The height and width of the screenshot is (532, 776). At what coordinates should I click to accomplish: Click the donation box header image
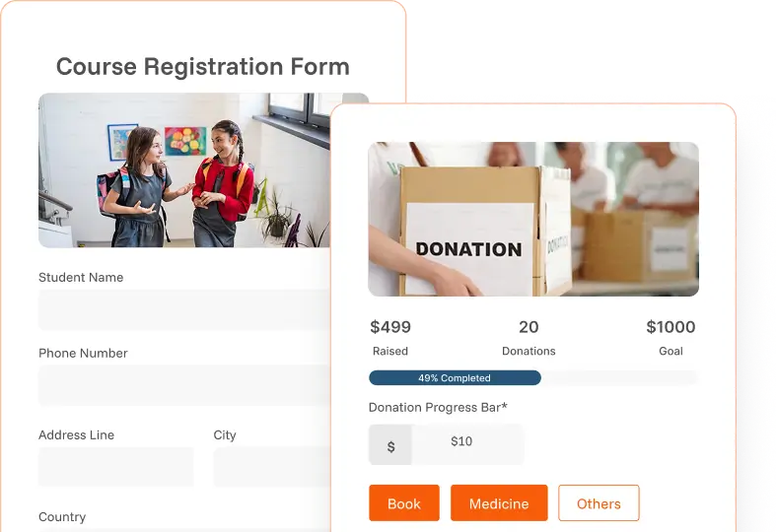(x=533, y=219)
